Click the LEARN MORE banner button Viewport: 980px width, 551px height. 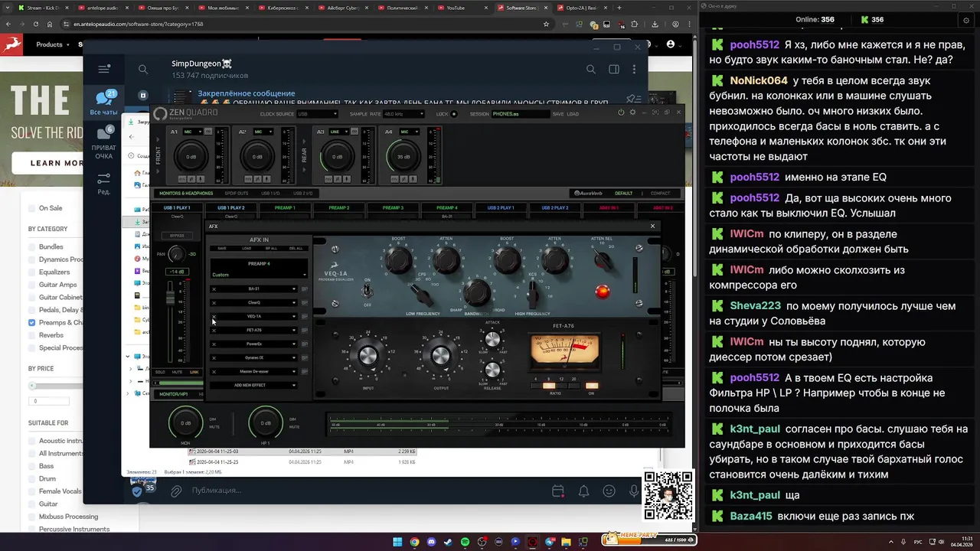(55, 163)
